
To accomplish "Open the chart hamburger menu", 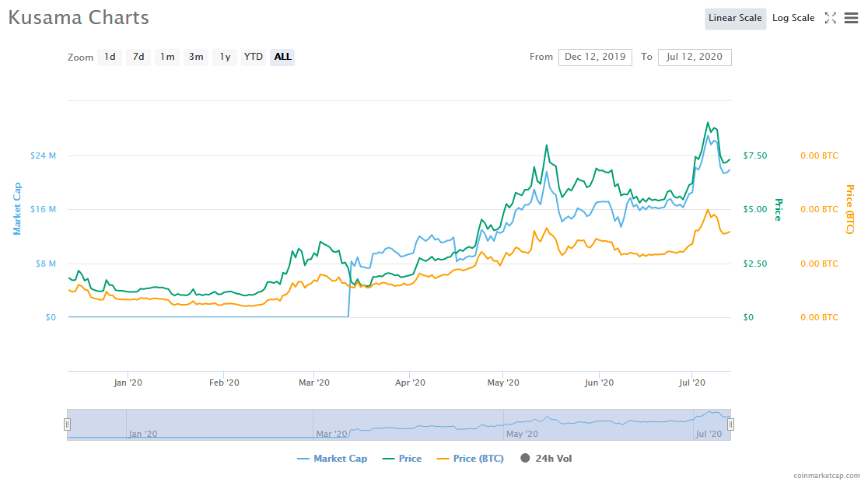I will [851, 18].
